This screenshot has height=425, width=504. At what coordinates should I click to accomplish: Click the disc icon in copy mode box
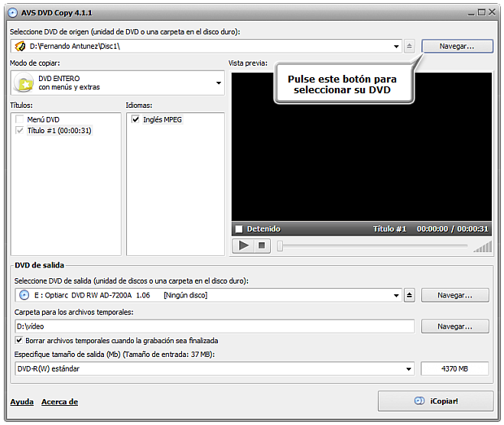point(24,83)
